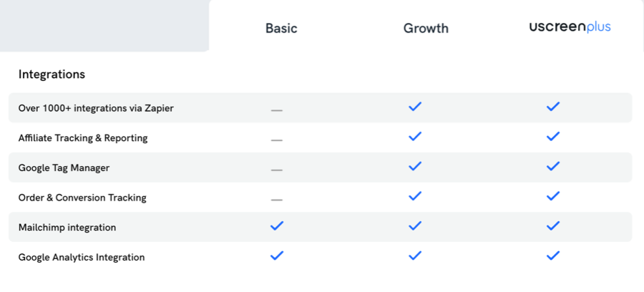Click the Google Tag Manager dash under Basic
644x292 pixels.
click(x=277, y=170)
